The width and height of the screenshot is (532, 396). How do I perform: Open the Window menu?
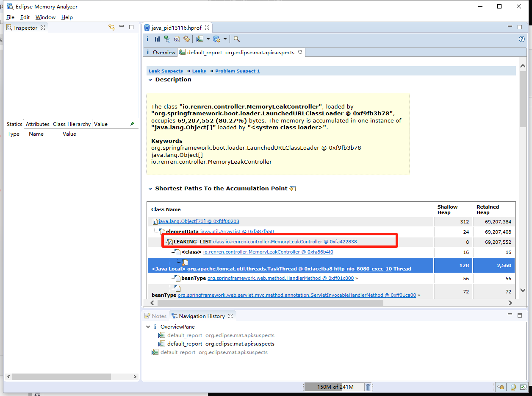pos(45,17)
